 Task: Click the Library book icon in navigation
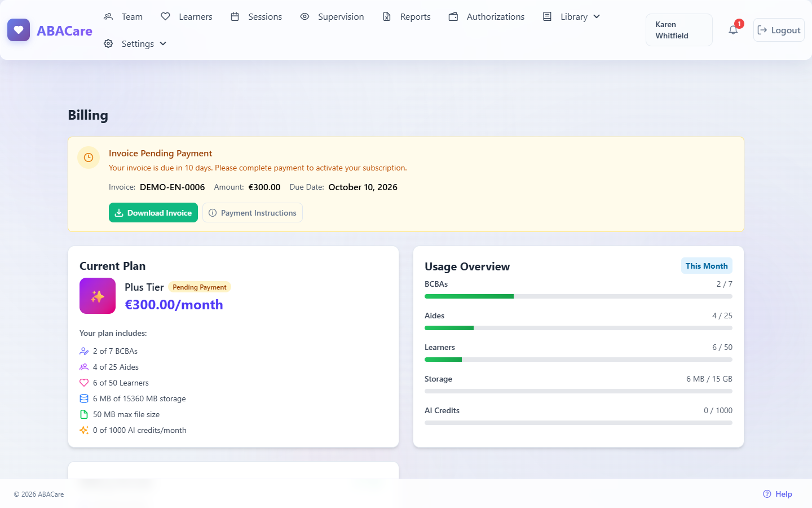coord(547,16)
